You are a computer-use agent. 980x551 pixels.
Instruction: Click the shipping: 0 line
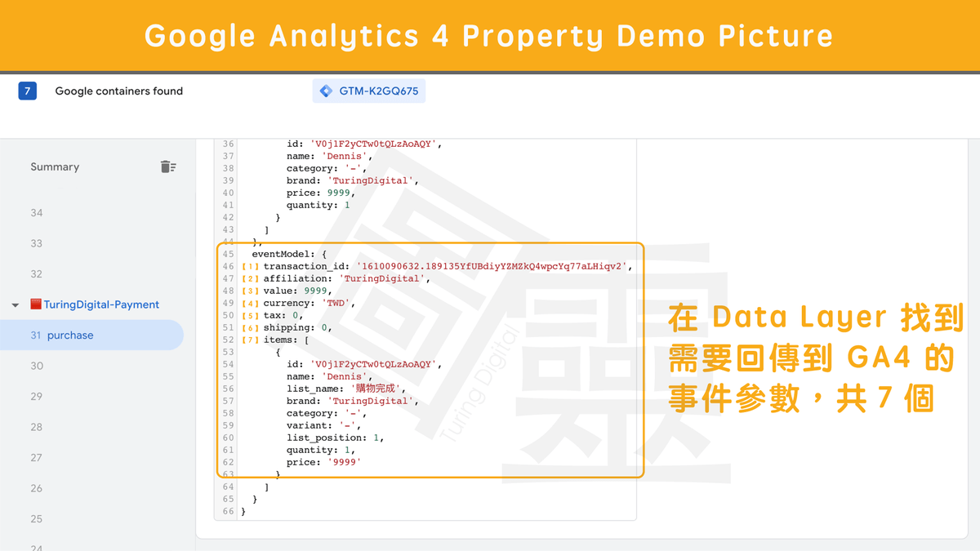pyautogui.click(x=298, y=327)
